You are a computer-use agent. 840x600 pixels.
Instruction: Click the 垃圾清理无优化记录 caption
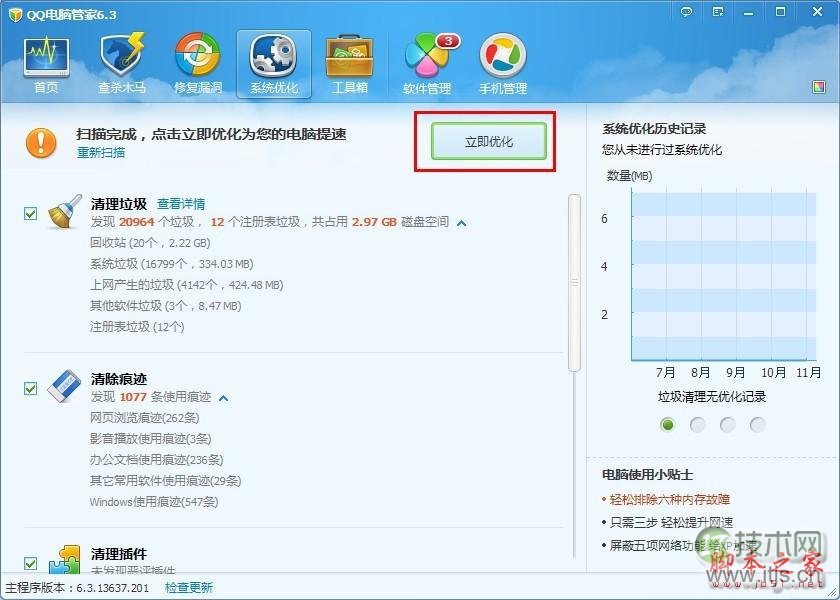[712, 396]
